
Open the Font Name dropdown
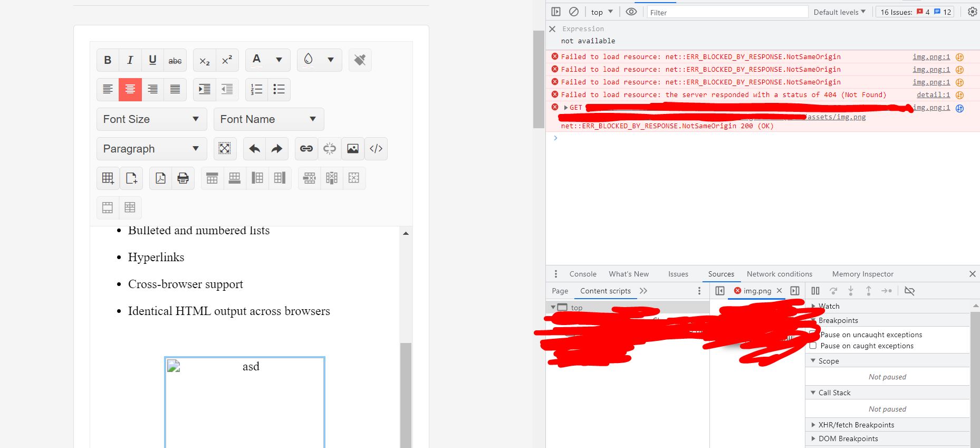point(268,119)
